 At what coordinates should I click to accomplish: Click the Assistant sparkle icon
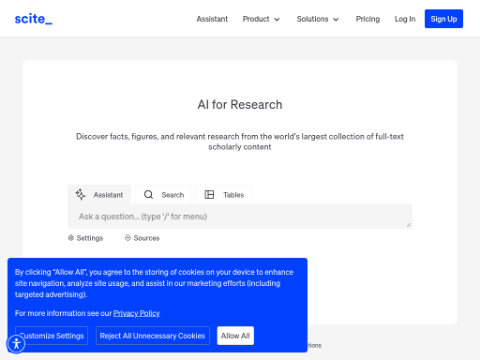pyautogui.click(x=80, y=195)
